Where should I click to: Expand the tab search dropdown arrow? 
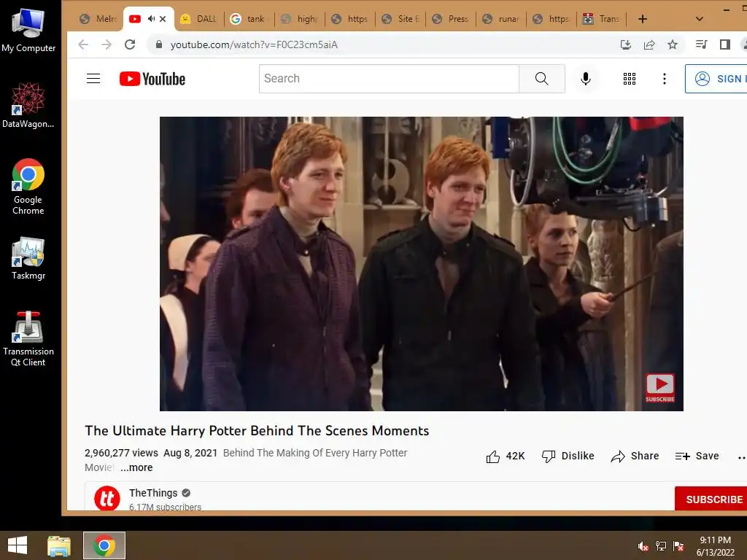coord(699,19)
